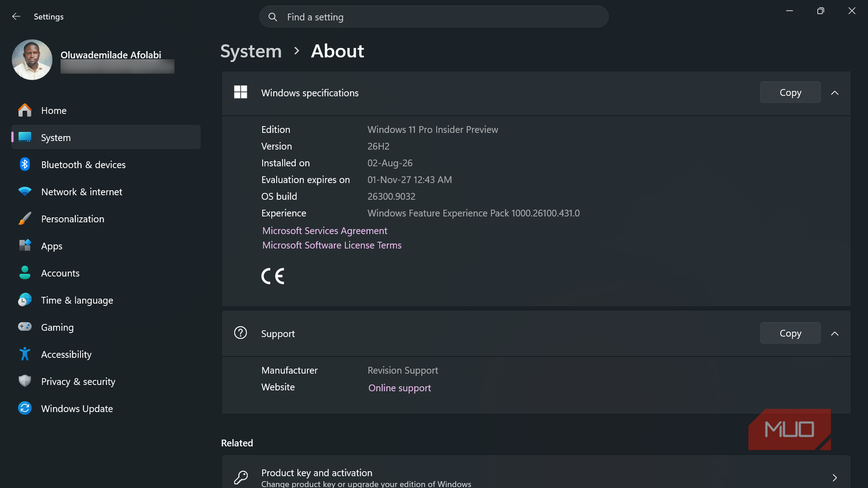Click the question mark Support icon

click(x=241, y=333)
